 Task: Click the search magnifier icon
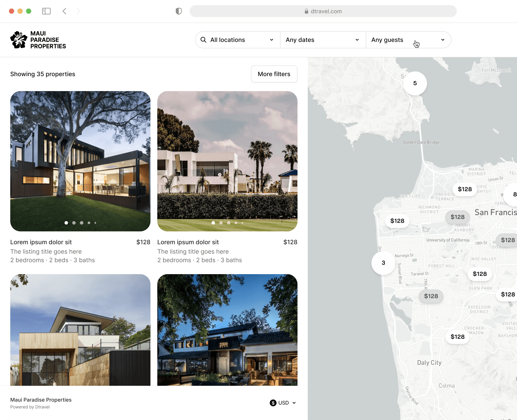tap(203, 40)
